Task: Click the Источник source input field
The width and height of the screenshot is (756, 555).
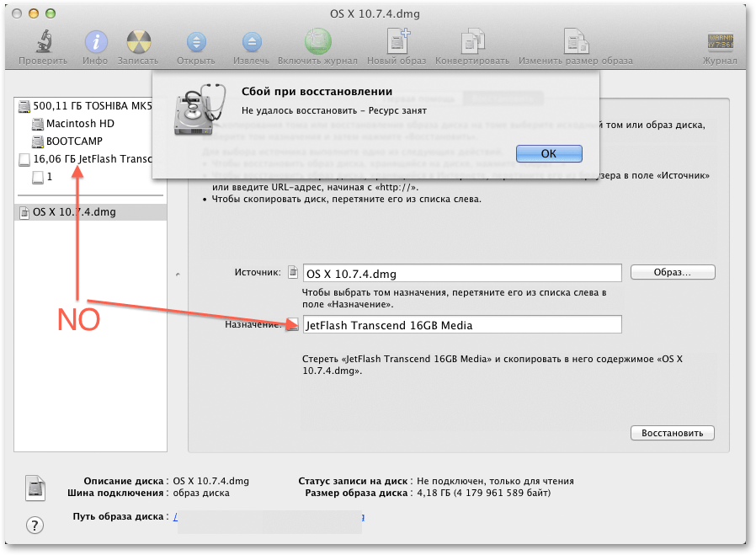Action: 462,274
